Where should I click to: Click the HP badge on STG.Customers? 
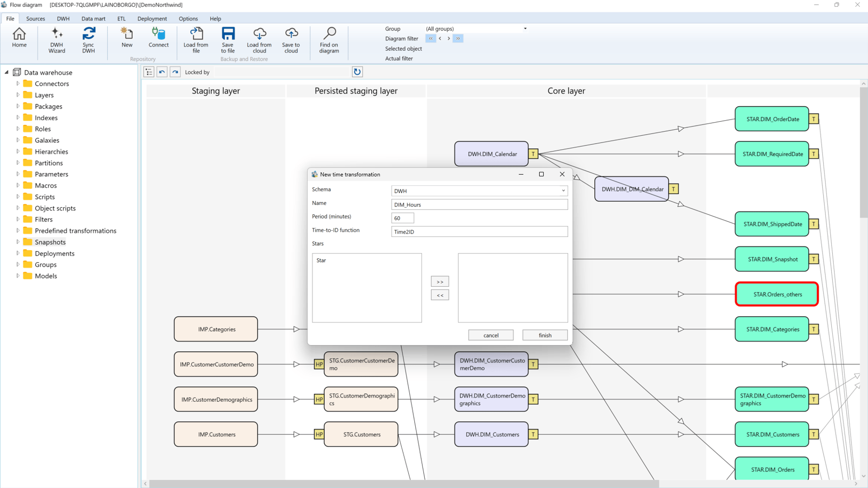[x=319, y=434]
